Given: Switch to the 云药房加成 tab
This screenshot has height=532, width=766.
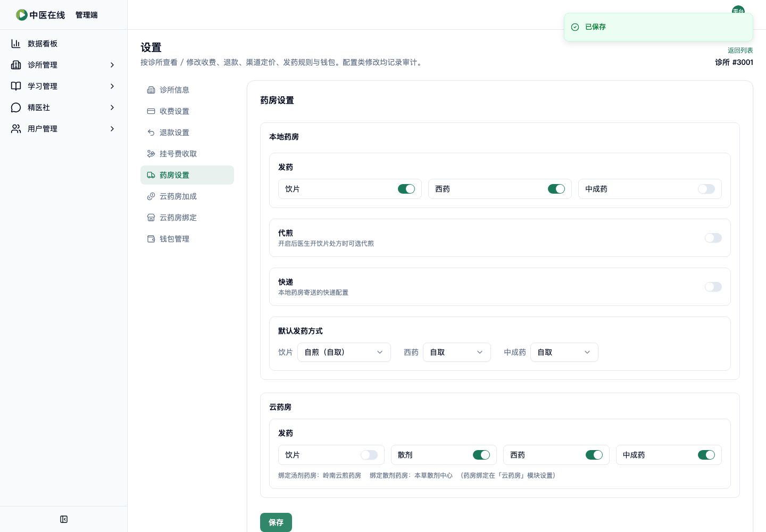Looking at the screenshot, I should [x=187, y=196].
